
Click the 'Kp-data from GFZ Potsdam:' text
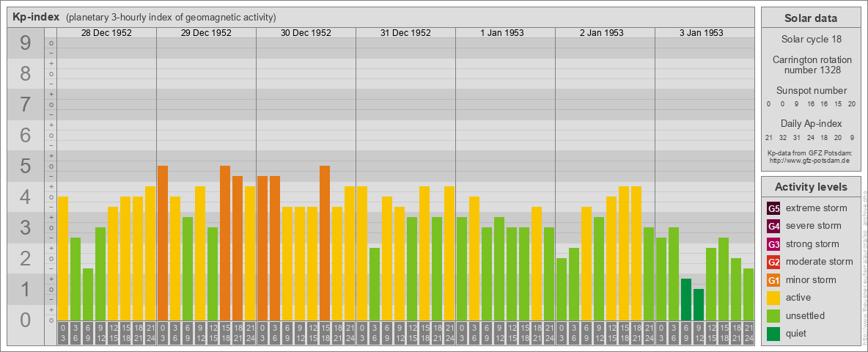point(811,153)
